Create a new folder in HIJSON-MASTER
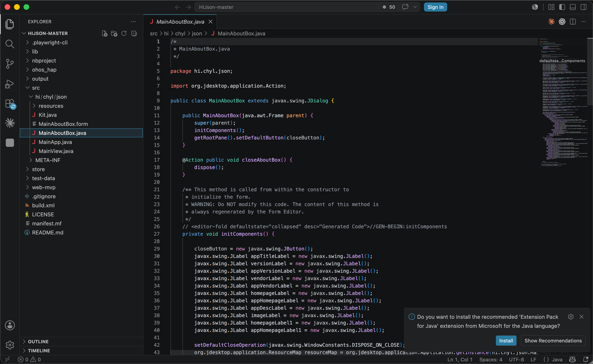 tap(114, 34)
